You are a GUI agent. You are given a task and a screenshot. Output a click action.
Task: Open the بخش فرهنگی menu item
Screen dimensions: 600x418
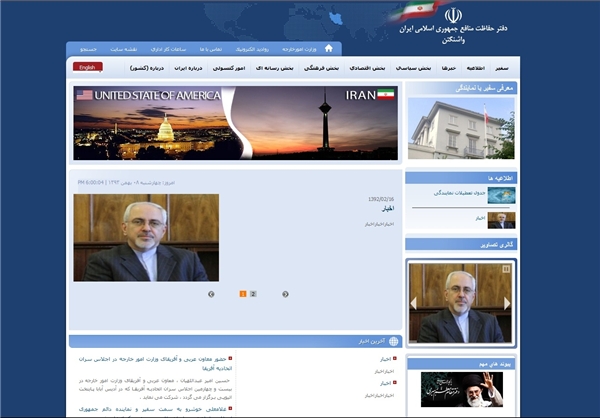pyautogui.click(x=321, y=68)
